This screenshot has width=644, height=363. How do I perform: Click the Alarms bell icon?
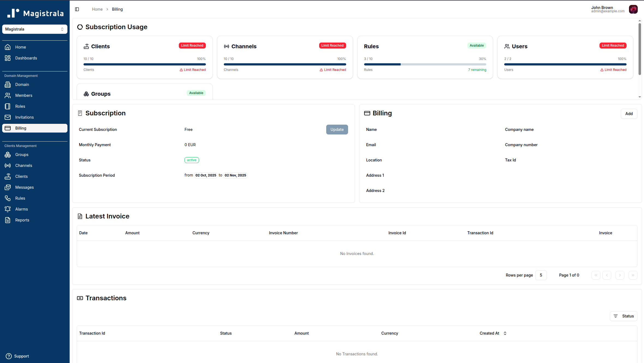point(8,209)
